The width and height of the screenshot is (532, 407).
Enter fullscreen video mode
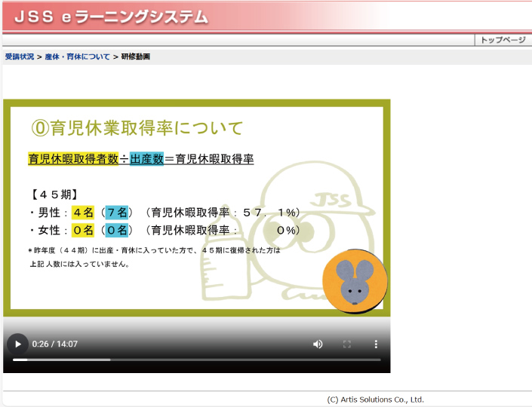(x=347, y=344)
